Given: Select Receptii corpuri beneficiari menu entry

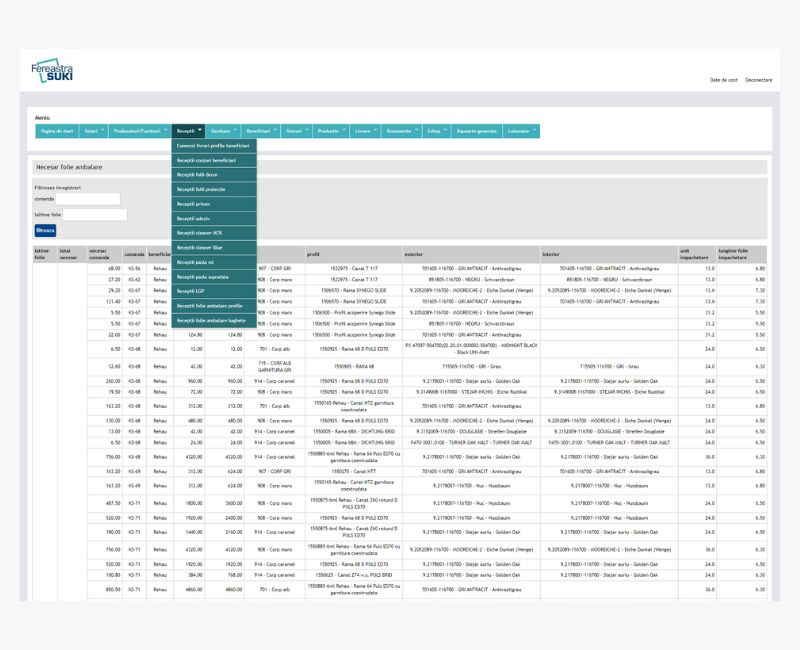Looking at the screenshot, I should click(x=207, y=160).
